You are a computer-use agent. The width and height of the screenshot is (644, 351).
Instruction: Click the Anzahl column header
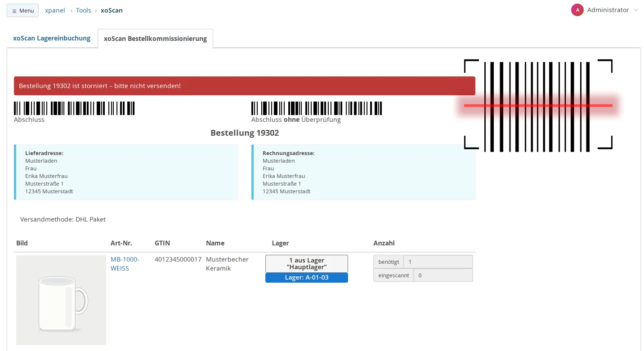click(384, 243)
